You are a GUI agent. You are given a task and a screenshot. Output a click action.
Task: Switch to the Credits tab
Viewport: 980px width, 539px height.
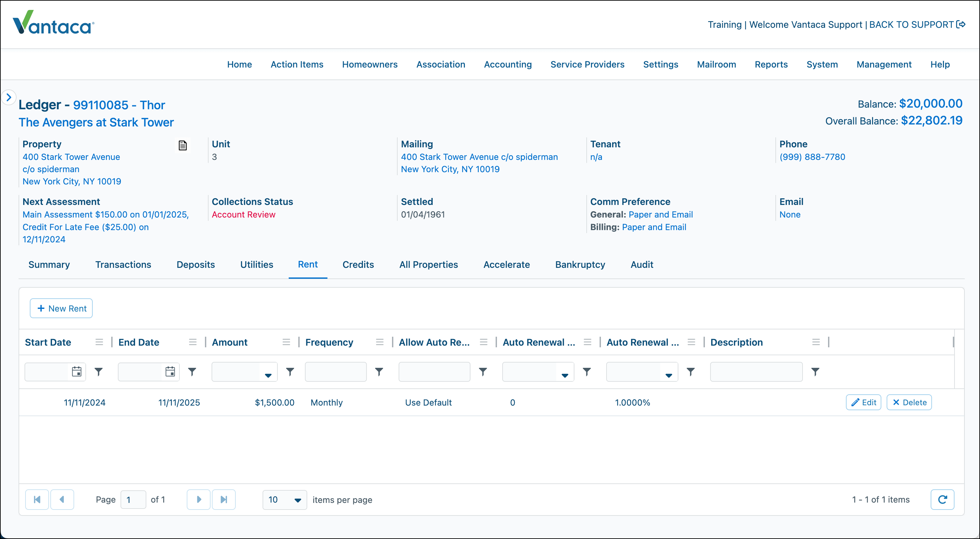(358, 264)
